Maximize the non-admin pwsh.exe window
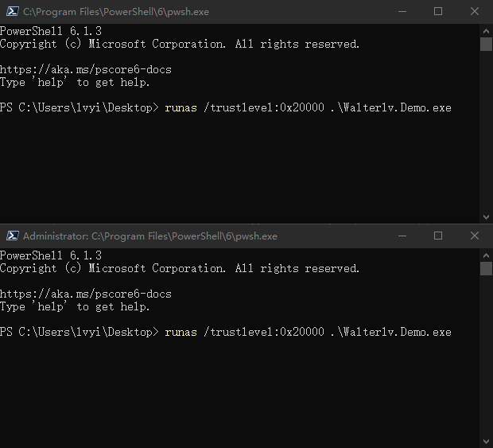493x448 pixels. 438,12
